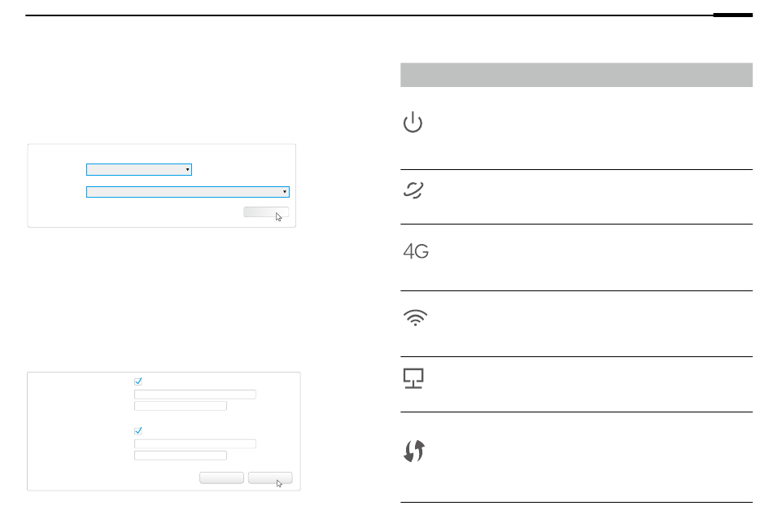Toggle the first blue-checked checkbox
The image size is (773, 532).
tap(138, 382)
